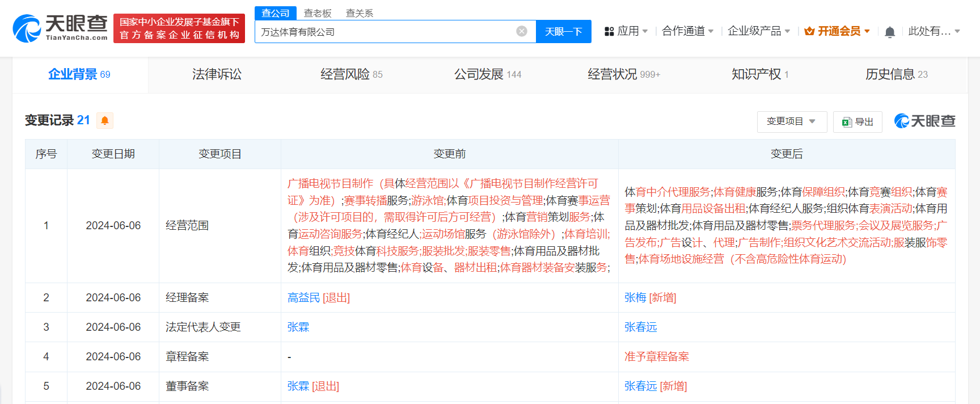This screenshot has width=980, height=404.
Task: Click the VIP crown icon
Action: tap(809, 31)
